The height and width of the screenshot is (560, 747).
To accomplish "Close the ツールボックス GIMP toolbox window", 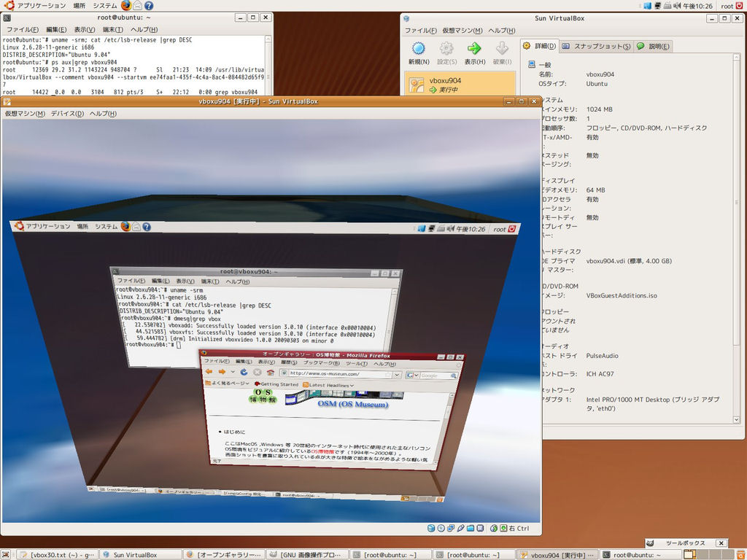I will tap(721, 543).
